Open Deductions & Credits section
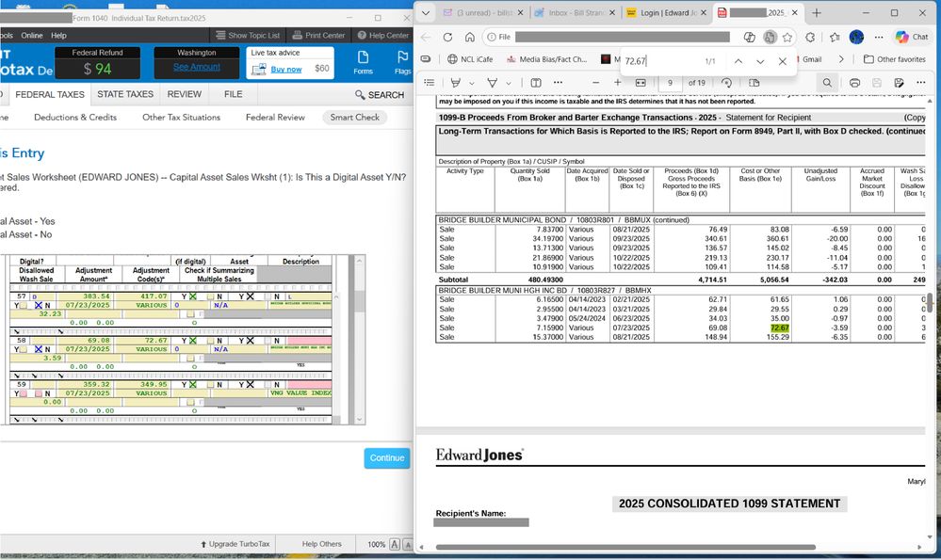The width and height of the screenshot is (941, 560). point(75,118)
